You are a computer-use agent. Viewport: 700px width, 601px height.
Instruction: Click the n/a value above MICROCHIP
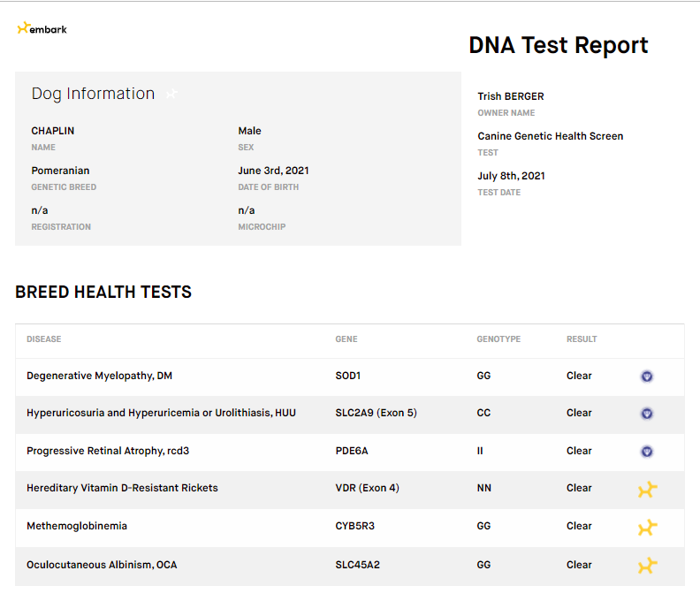247,210
